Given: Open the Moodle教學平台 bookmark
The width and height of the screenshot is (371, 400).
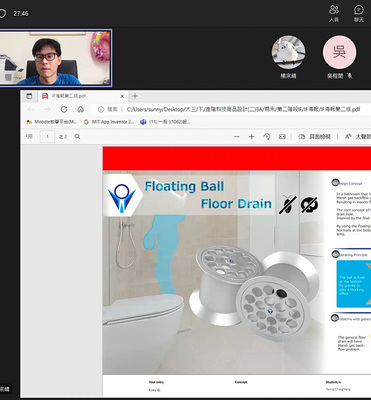Looking at the screenshot, I should 52,122.
